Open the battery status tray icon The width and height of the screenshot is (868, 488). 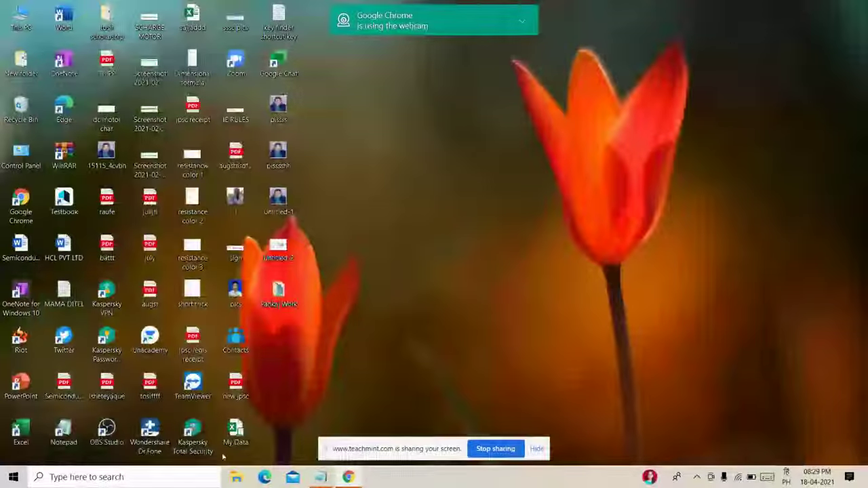point(751,477)
